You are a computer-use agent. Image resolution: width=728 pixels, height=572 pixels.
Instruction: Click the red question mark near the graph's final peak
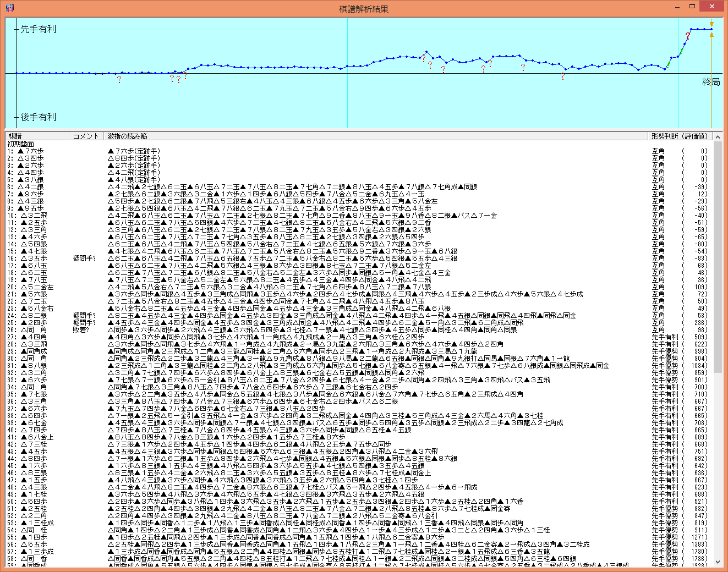[x=687, y=36]
